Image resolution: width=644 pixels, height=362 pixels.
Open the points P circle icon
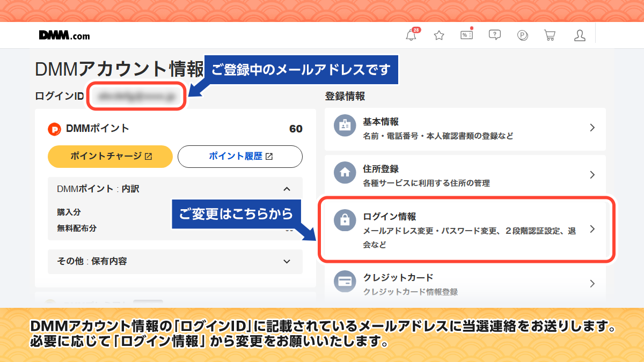pyautogui.click(x=523, y=35)
